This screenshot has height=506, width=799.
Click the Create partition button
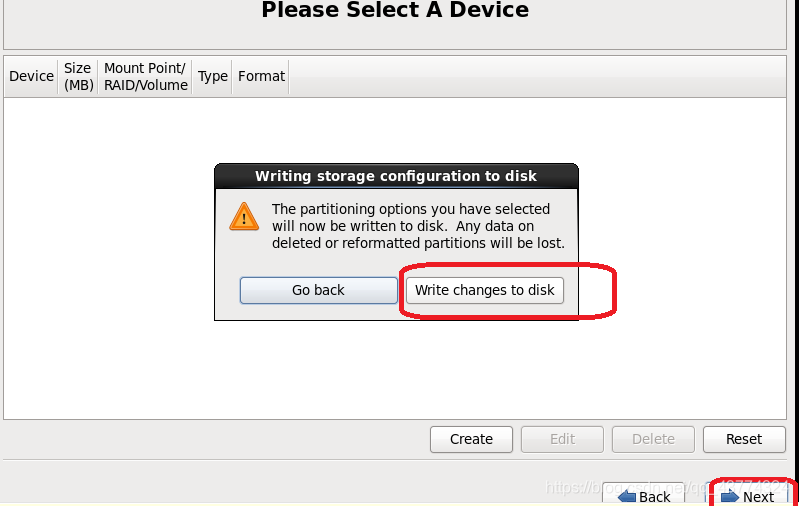pyautogui.click(x=471, y=439)
